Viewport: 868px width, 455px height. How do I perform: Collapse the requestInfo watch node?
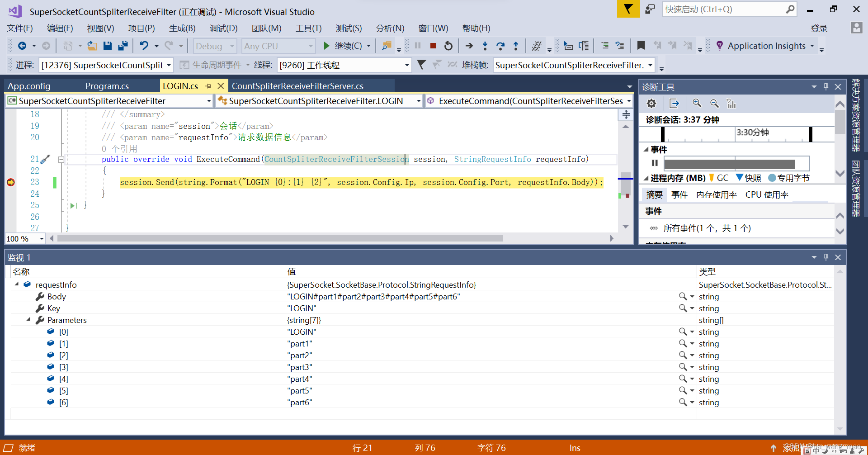click(x=17, y=284)
